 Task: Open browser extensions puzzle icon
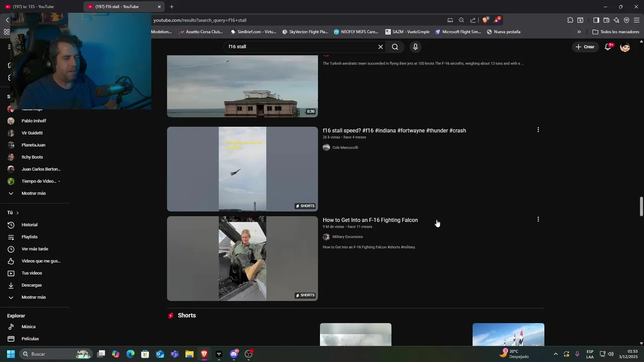tap(570, 20)
